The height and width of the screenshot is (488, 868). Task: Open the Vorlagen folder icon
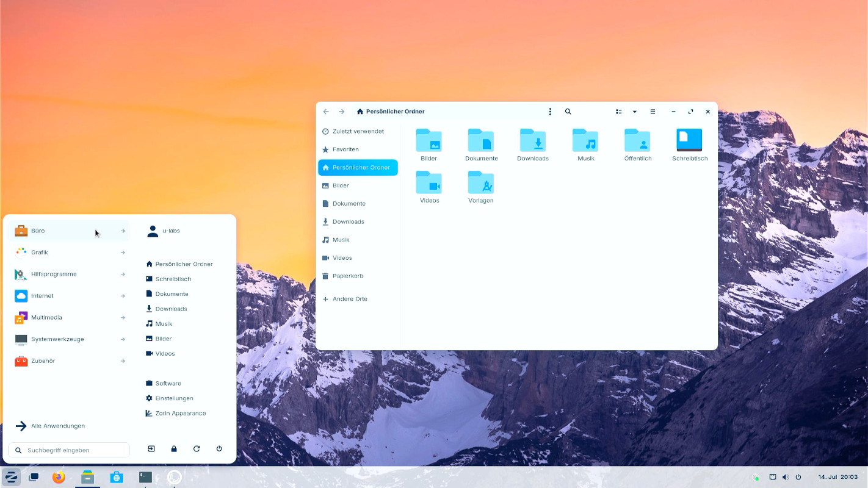point(481,183)
